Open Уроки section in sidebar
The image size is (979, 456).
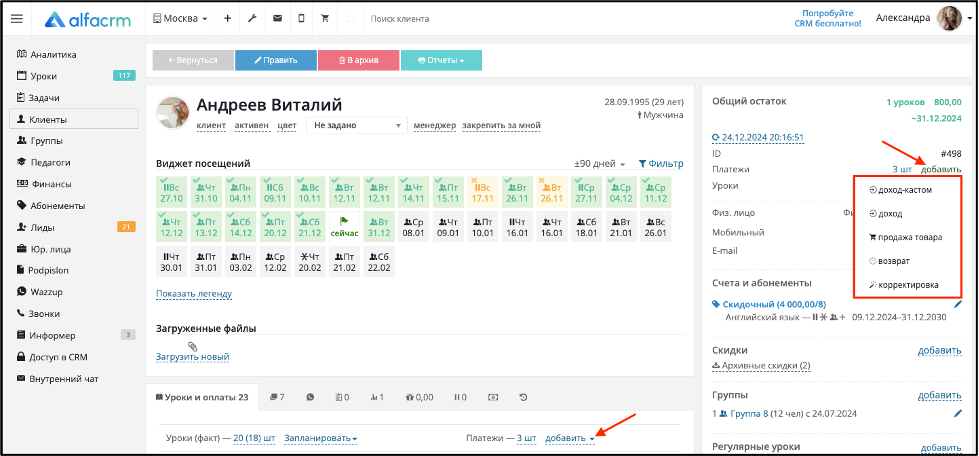[44, 76]
